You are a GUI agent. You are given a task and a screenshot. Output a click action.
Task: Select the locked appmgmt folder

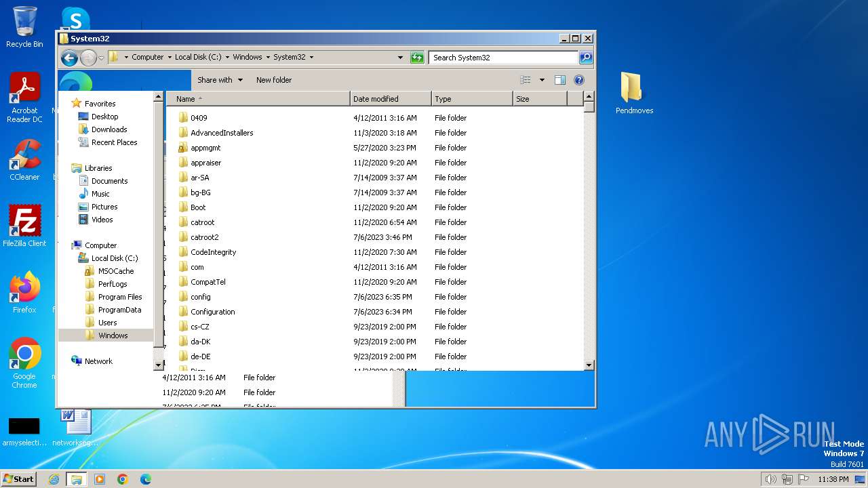205,148
